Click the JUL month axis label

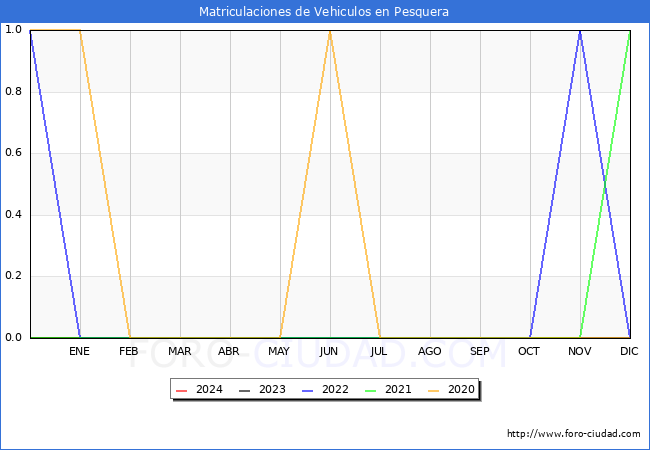click(x=379, y=351)
